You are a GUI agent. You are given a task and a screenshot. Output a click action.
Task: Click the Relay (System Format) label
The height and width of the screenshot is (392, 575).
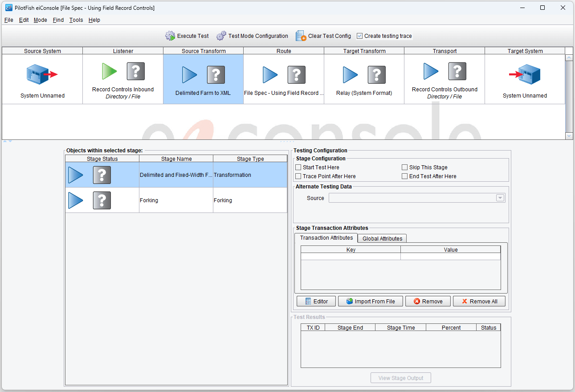click(x=364, y=93)
